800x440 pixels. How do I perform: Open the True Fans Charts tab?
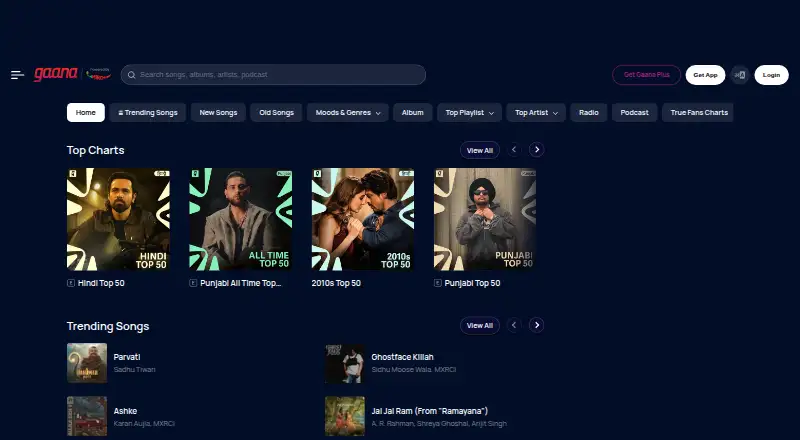coord(697,113)
